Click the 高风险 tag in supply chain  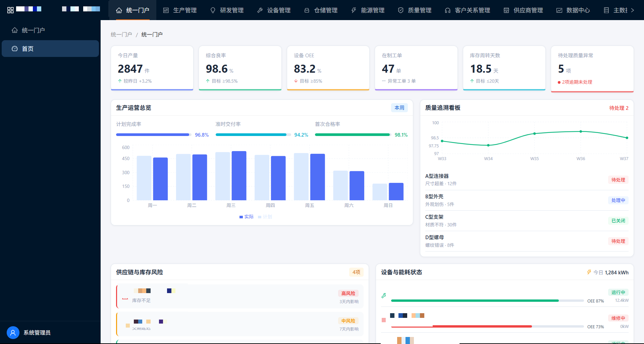348,293
